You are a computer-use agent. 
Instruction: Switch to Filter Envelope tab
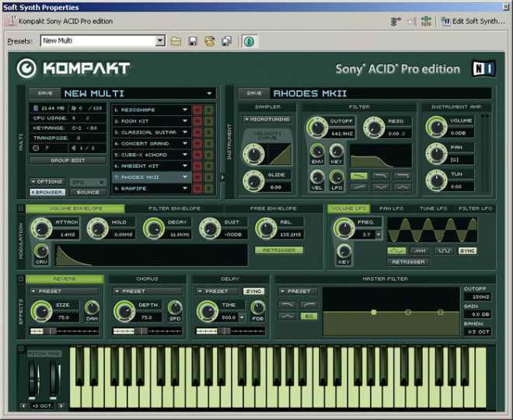click(x=174, y=208)
